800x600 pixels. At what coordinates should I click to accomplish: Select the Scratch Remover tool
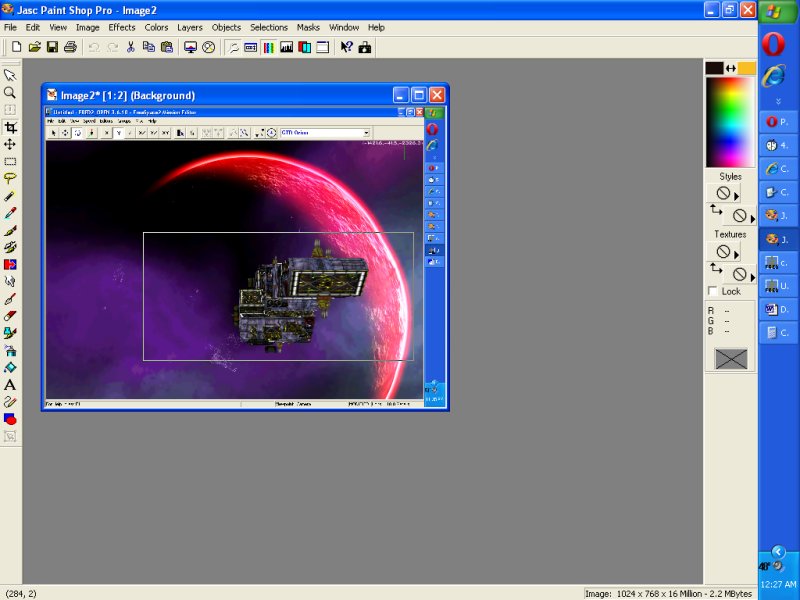(x=10, y=299)
